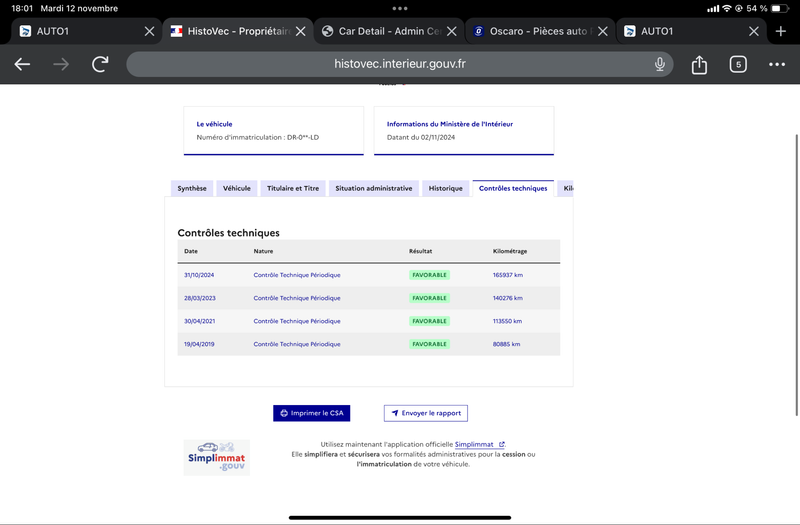The height and width of the screenshot is (525, 800).
Task: Tap the 18:01 clock in status bar
Action: click(22, 8)
